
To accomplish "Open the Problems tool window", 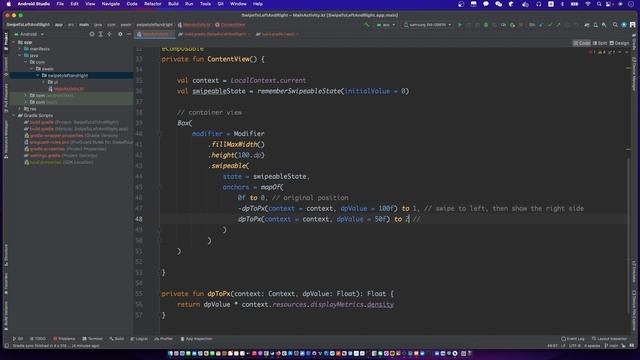I will (x=64, y=339).
